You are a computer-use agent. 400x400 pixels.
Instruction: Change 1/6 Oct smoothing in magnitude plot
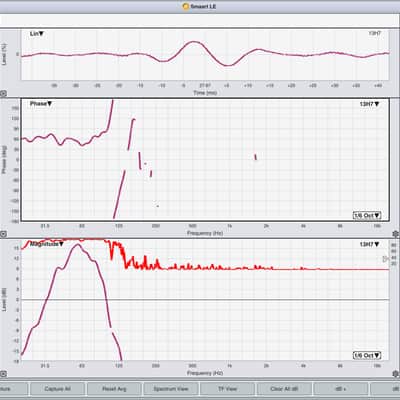(367, 356)
